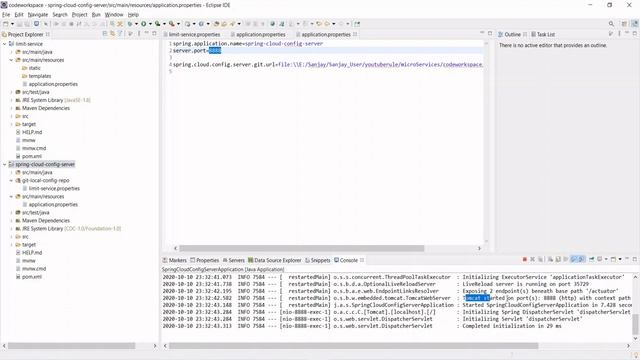Screen dimensions: 640x360
Task: Switch to the Servers tab
Action: [x=233, y=260]
